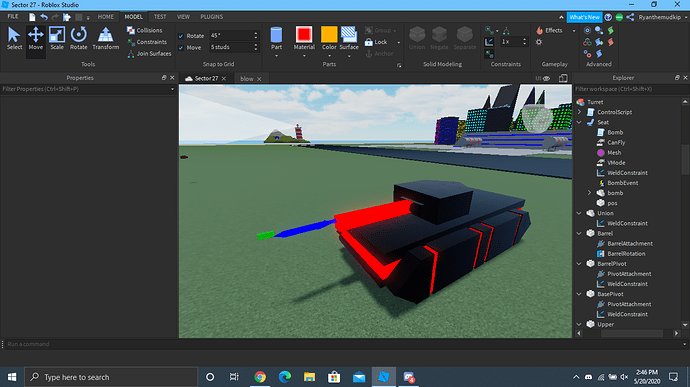Collapse the Union node
690x387 pixels.
[579, 213]
